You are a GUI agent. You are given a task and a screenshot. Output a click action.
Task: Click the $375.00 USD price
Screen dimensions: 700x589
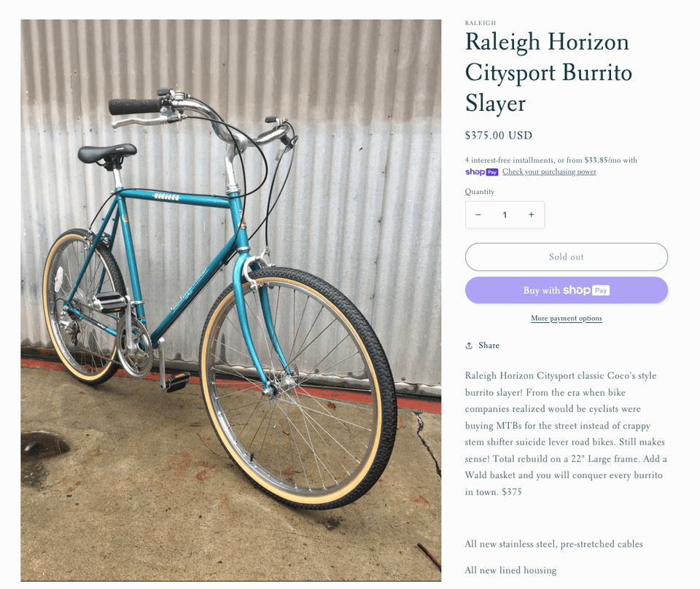click(499, 136)
